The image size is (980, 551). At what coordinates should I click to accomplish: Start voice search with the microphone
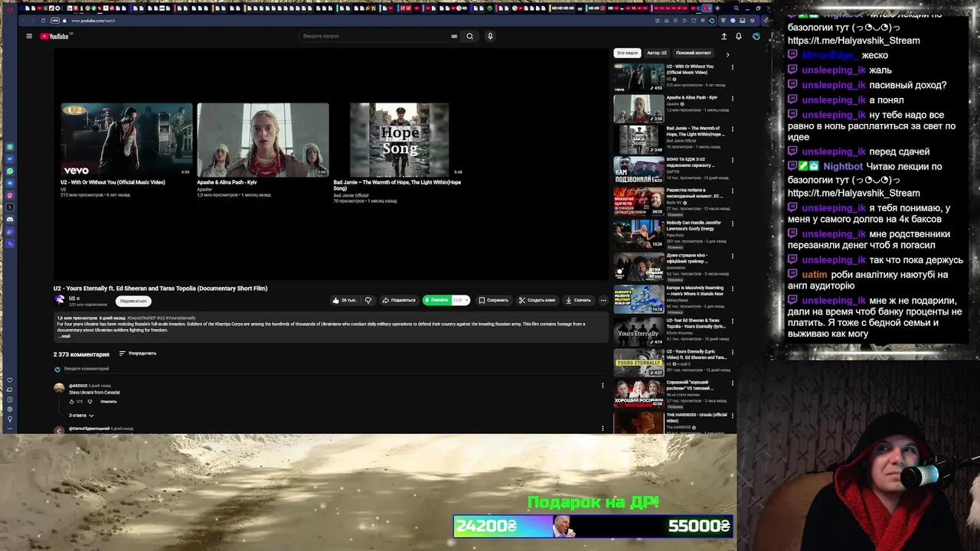tap(490, 36)
